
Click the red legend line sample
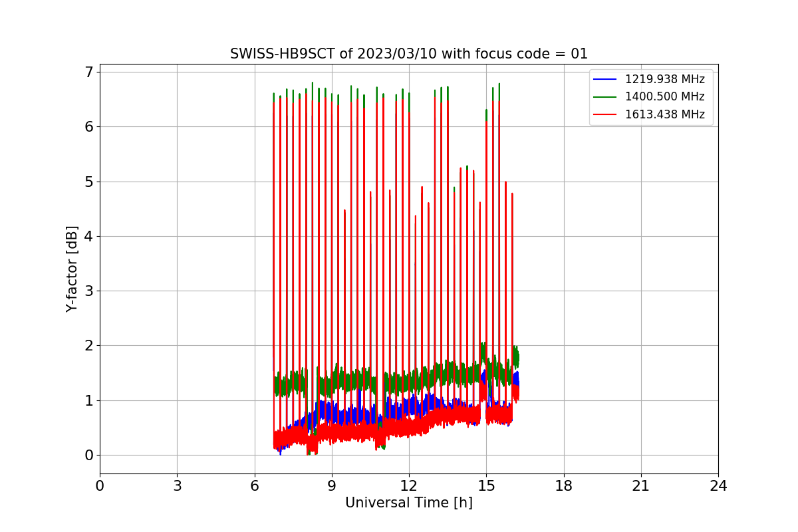[606, 114]
